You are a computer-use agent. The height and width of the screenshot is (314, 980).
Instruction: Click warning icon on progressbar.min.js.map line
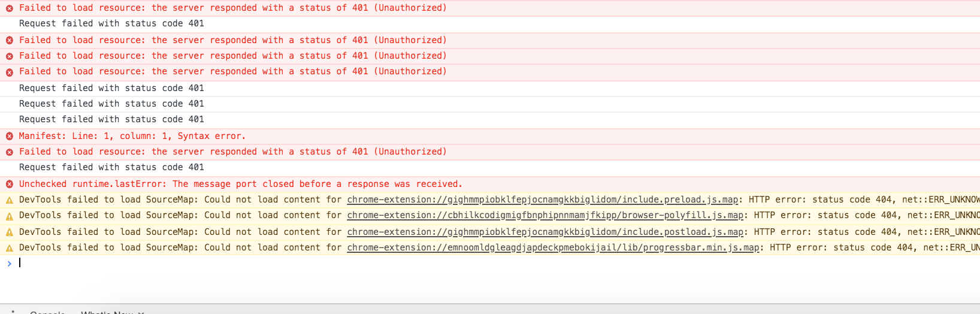click(10, 247)
